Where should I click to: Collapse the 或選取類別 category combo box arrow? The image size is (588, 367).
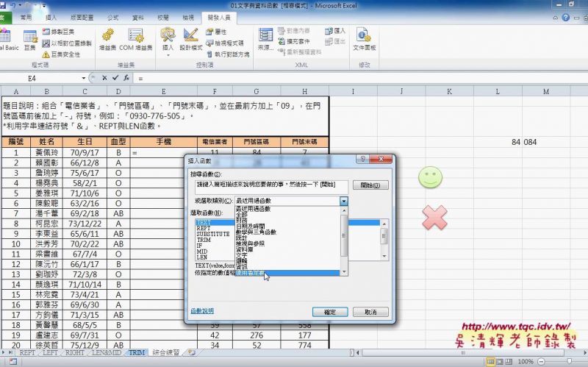pos(343,201)
